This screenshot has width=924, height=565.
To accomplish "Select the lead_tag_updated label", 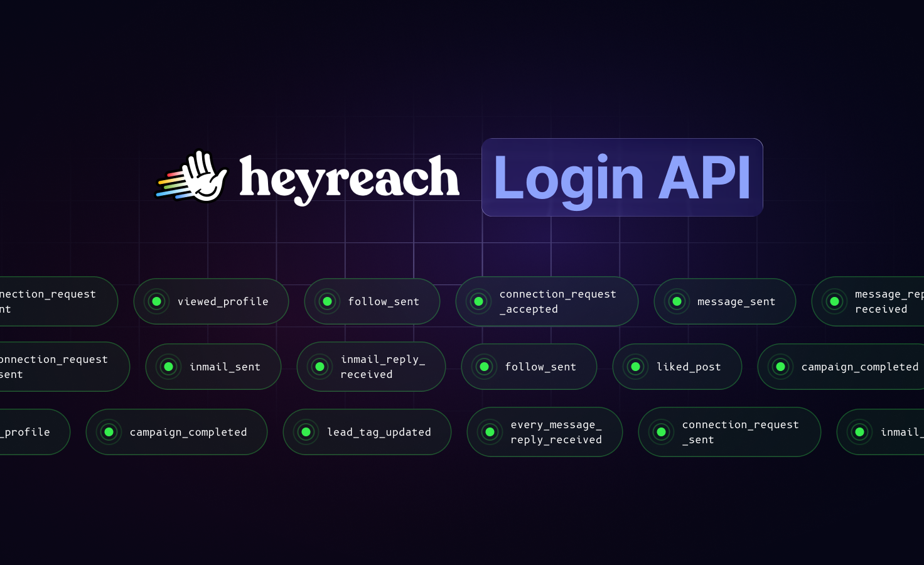I will pos(379,433).
